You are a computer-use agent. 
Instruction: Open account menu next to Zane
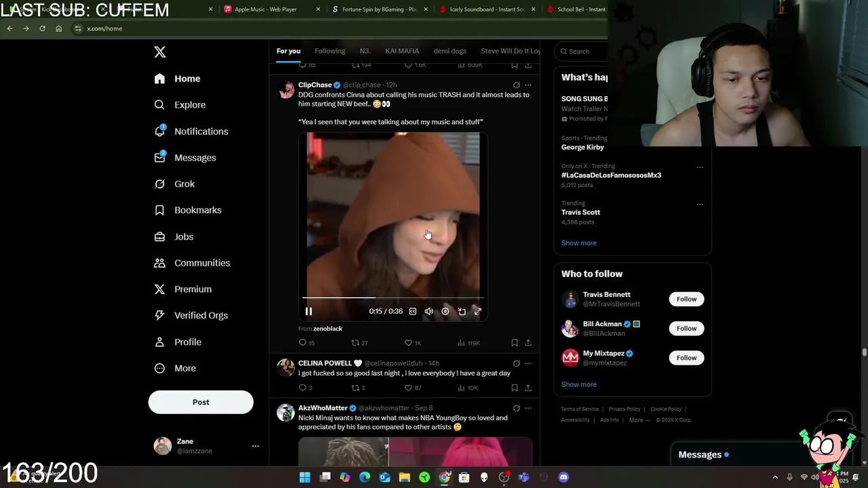tap(256, 446)
